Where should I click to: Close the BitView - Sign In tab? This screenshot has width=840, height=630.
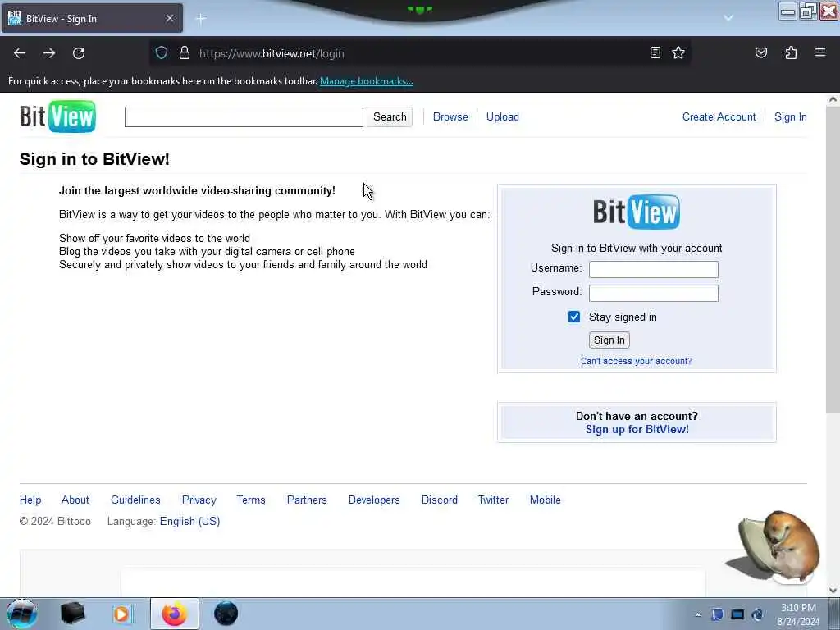pos(170,18)
